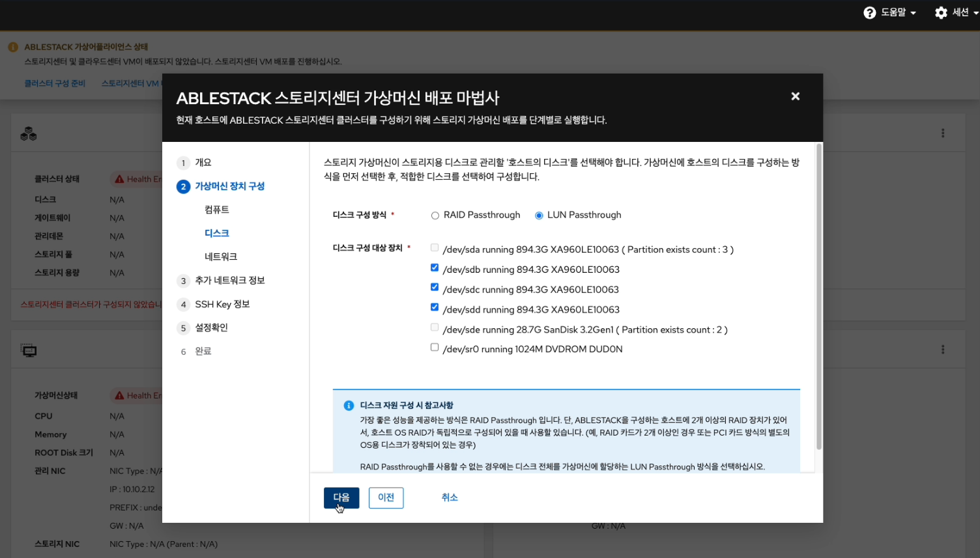The height and width of the screenshot is (558, 980).
Task: Open the 컴퓨트 sub-step
Action: (x=217, y=210)
